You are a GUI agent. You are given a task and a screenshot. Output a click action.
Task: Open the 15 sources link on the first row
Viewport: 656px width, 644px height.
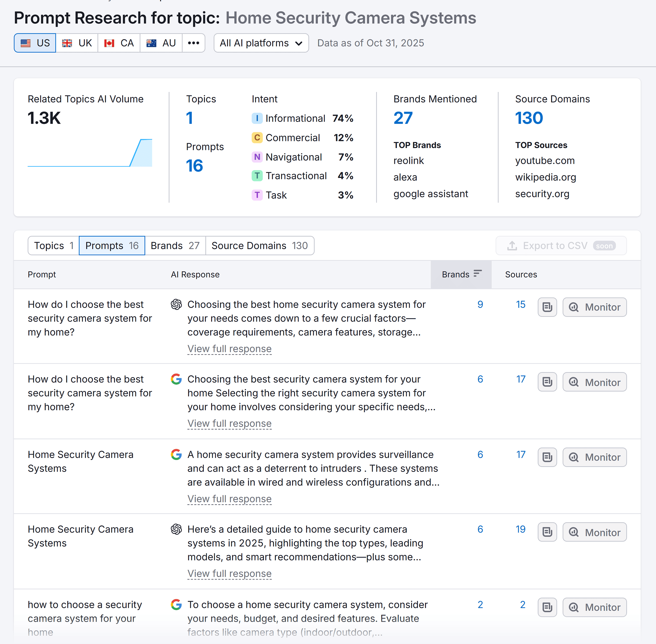click(x=520, y=304)
